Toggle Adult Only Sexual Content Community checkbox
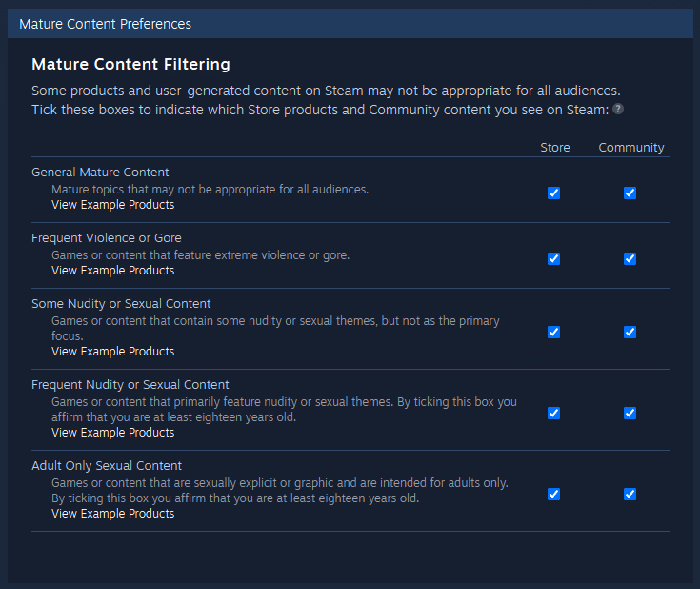 (x=630, y=495)
